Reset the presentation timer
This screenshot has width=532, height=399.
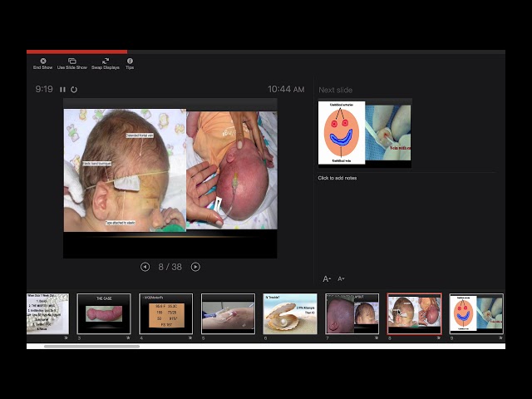[x=74, y=90]
